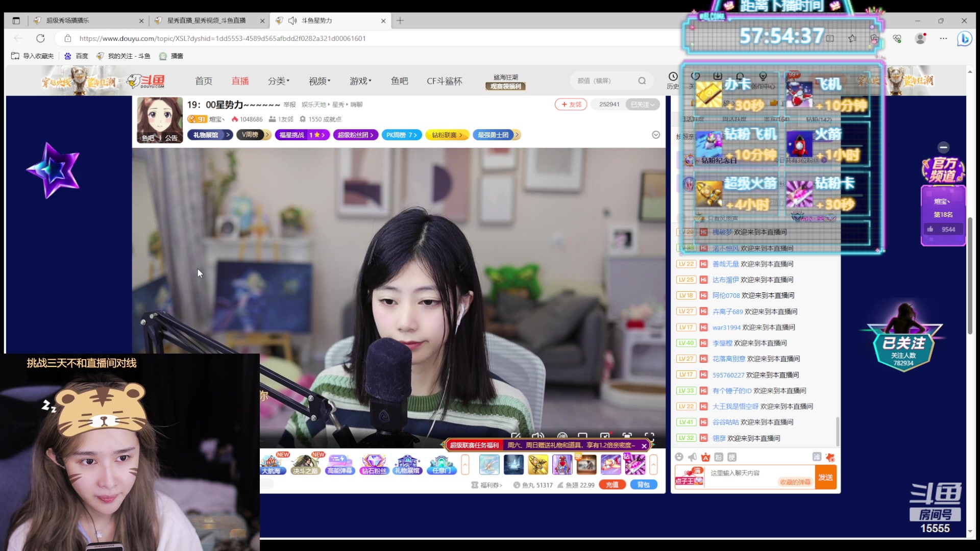Open the 视频 navigation menu
This screenshot has height=551, width=980.
click(320, 81)
